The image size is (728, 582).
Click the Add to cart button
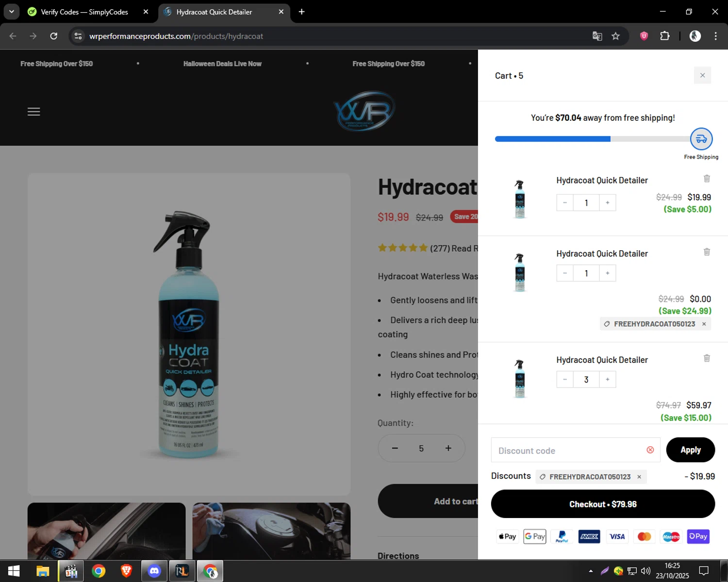pyautogui.click(x=428, y=501)
